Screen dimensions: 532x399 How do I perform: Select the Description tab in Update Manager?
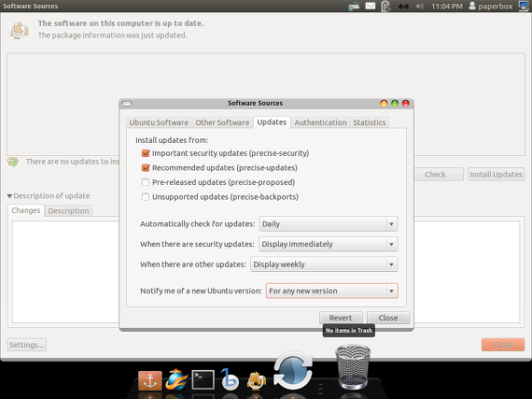pyautogui.click(x=68, y=211)
